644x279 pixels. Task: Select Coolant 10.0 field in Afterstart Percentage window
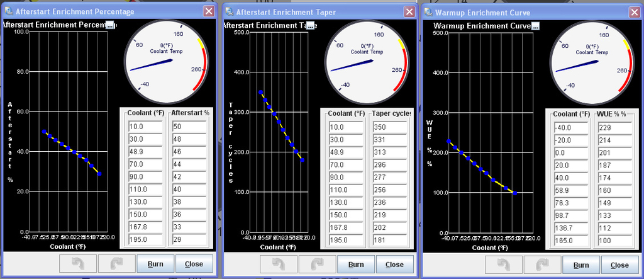146,127
